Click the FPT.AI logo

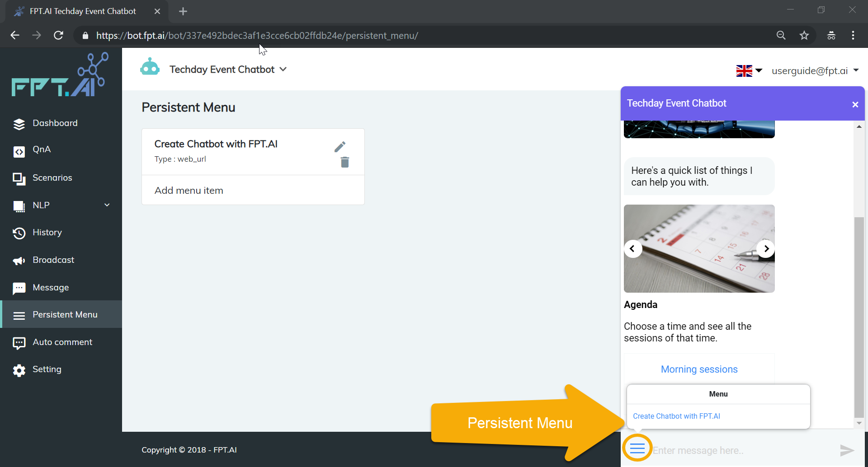pyautogui.click(x=60, y=75)
